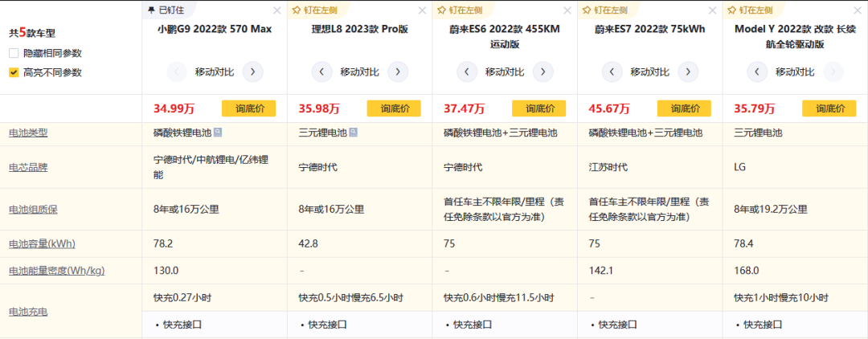Screen dimensions: 868x339
Task: Click 询底价 for 理想L8 at 35.98万
Action: click(x=394, y=109)
